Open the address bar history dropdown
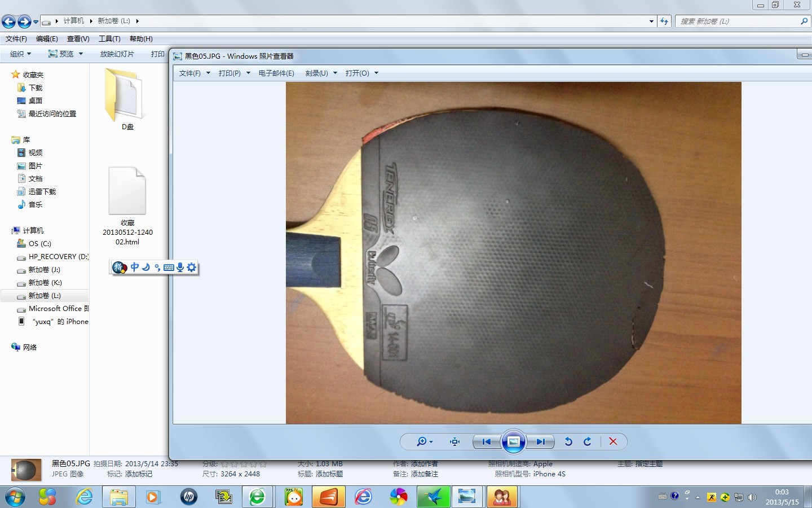The width and height of the screenshot is (812, 508). point(651,21)
